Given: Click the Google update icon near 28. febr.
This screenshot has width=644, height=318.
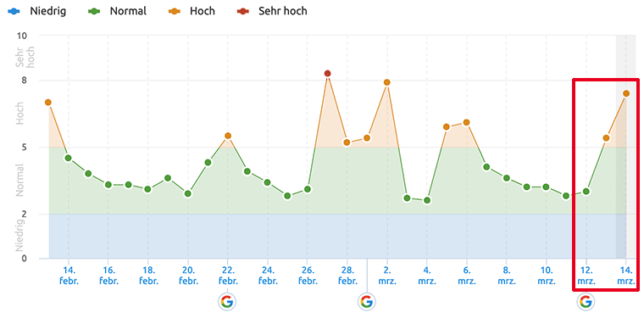Looking at the screenshot, I should (366, 302).
